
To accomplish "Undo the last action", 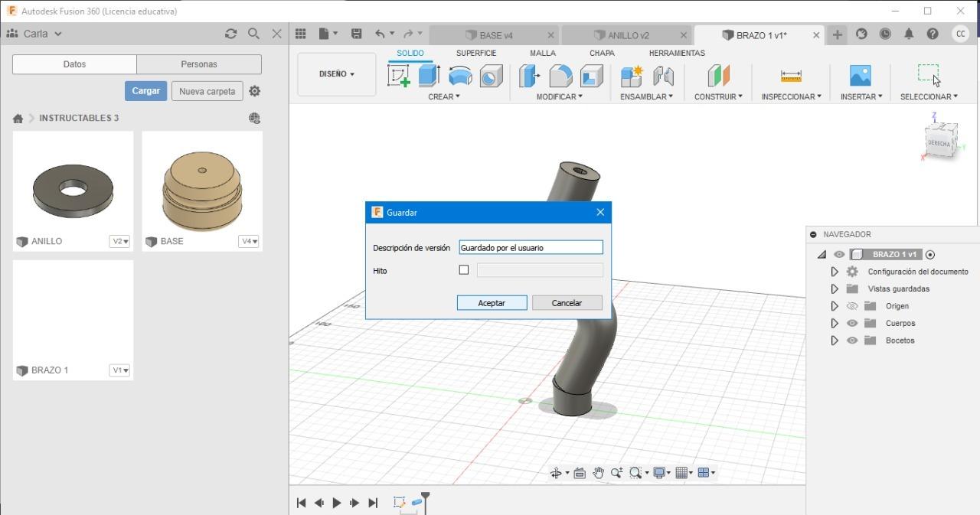I will click(381, 34).
